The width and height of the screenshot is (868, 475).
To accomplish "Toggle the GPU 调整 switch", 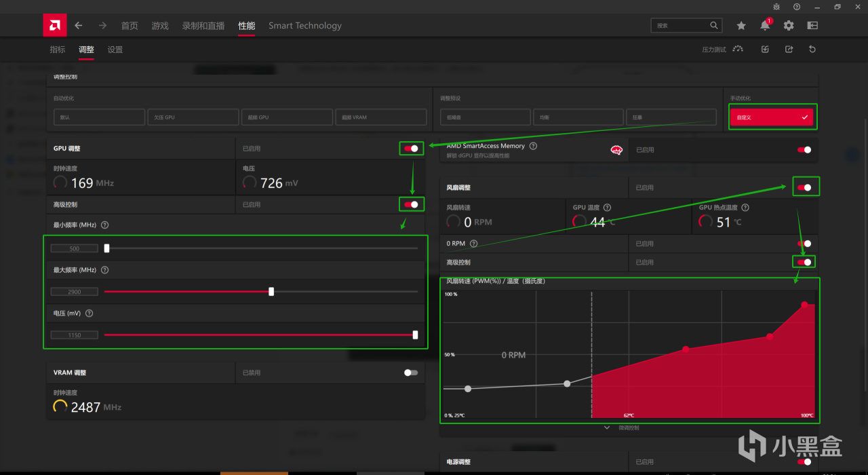I will click(411, 149).
